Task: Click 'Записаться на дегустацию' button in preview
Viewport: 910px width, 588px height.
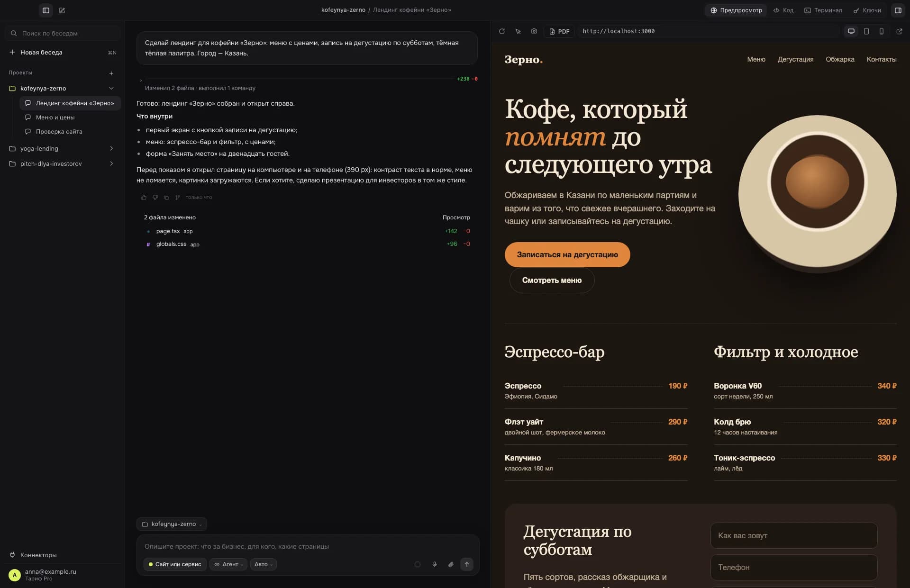Action: [x=567, y=254]
